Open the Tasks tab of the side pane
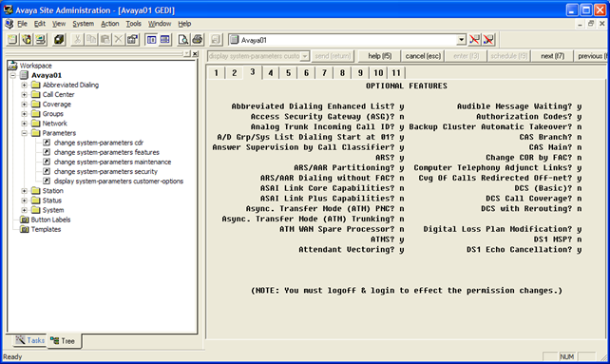Image resolution: width=610 pixels, height=364 pixels. click(x=30, y=340)
